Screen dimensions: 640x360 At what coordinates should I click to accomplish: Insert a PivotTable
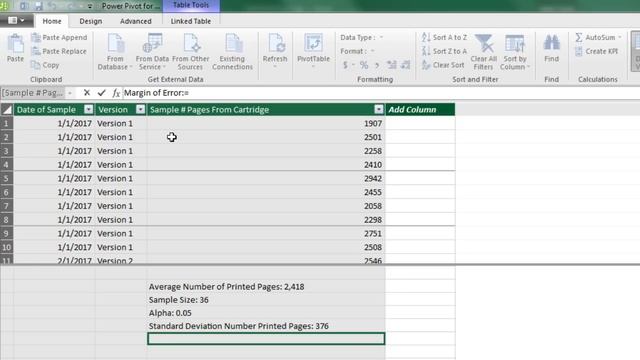(313, 51)
